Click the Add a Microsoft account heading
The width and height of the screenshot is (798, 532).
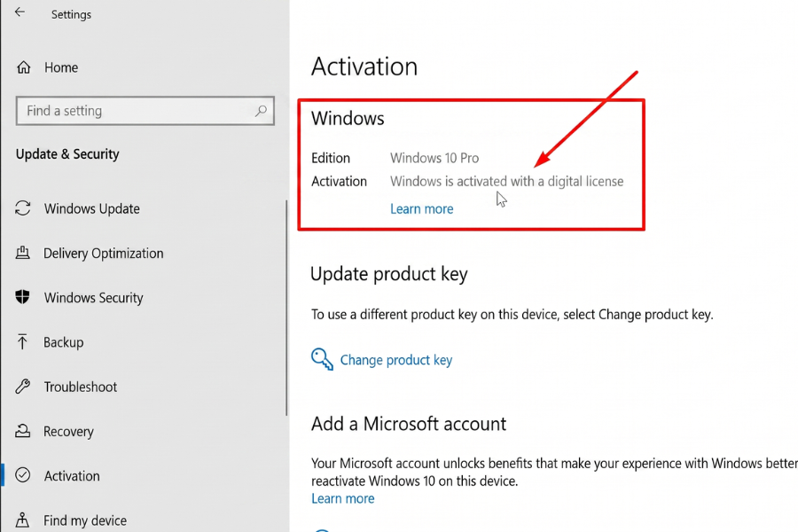tap(409, 424)
